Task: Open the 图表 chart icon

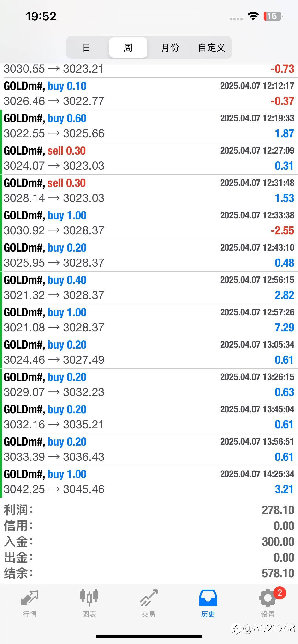Action: [89, 598]
